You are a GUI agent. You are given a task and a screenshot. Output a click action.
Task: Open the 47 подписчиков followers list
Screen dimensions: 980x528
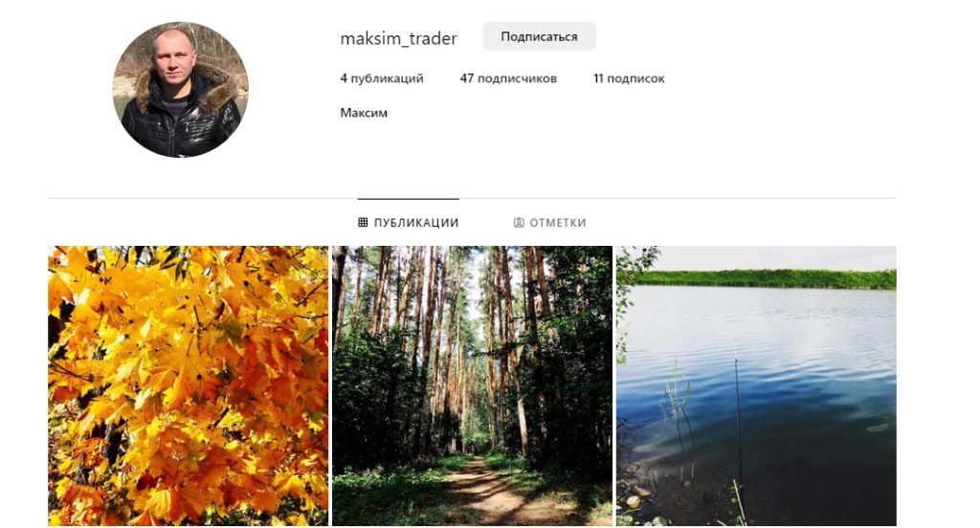508,78
